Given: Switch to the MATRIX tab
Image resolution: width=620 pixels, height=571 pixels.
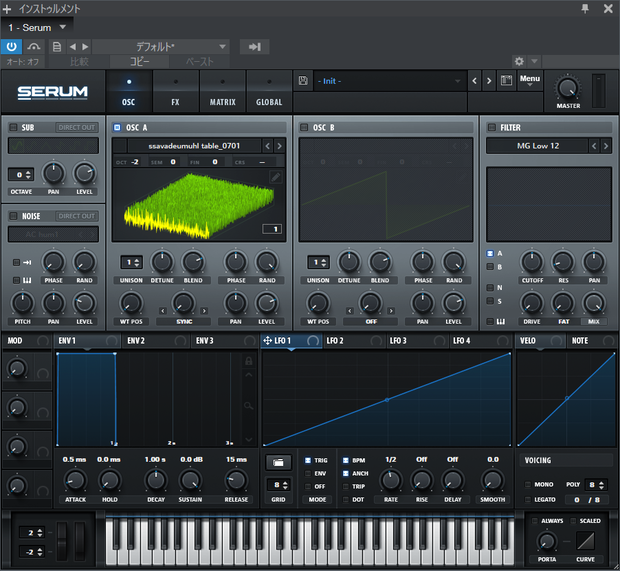Looking at the screenshot, I should (x=223, y=92).
